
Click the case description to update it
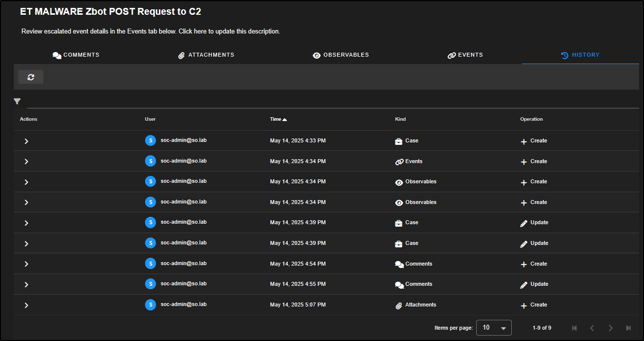click(151, 32)
